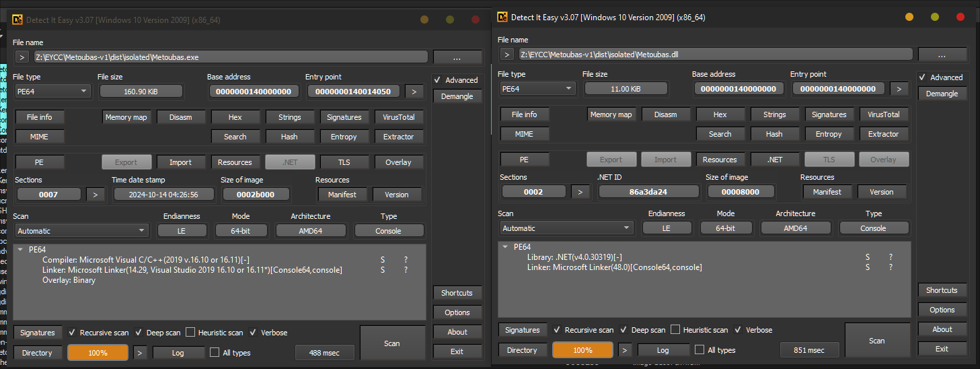Click the AMD64 architecture button in Metoubas.exe window
This screenshot has height=369, width=980.
(x=311, y=230)
